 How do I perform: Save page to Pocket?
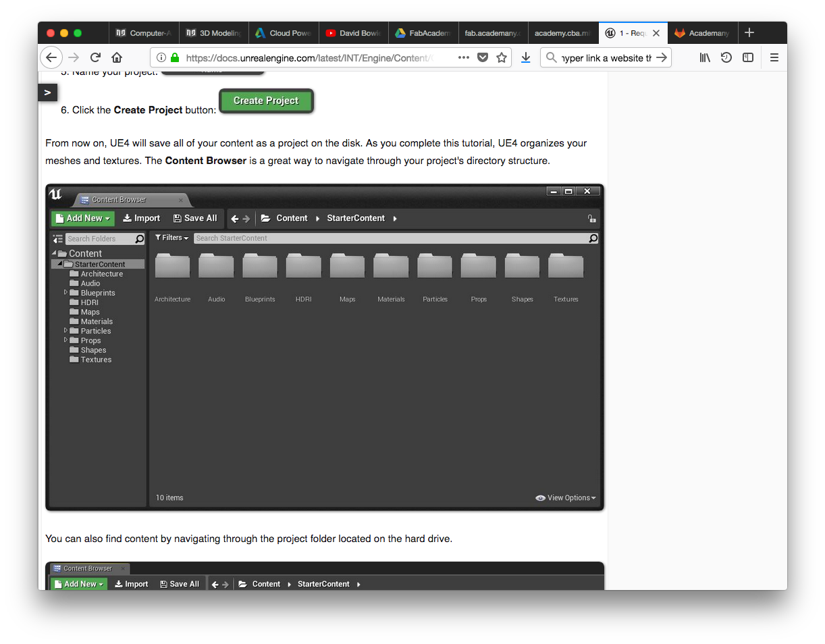point(483,58)
